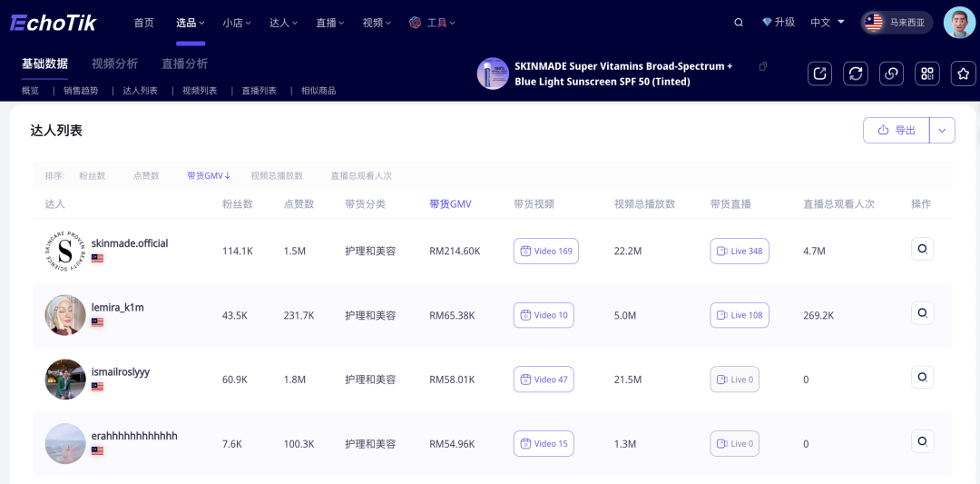Open erahhhhhhhhhhhh creator name
The width and height of the screenshot is (980, 484).
(x=134, y=436)
